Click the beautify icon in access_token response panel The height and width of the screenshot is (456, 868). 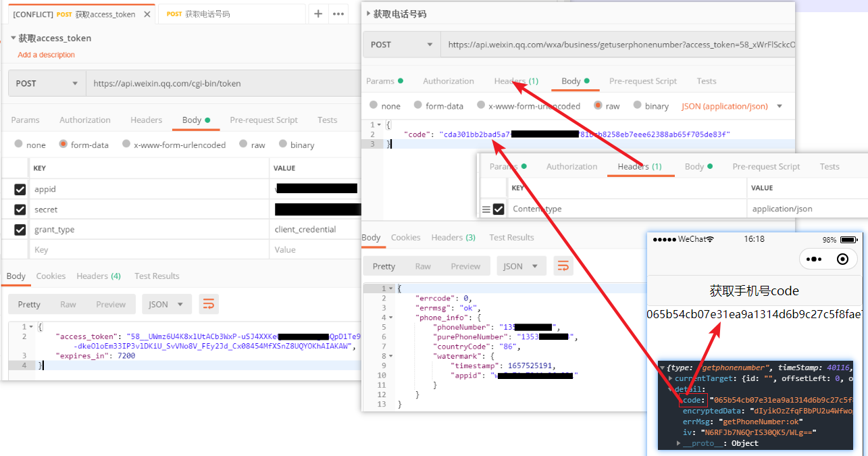[208, 304]
